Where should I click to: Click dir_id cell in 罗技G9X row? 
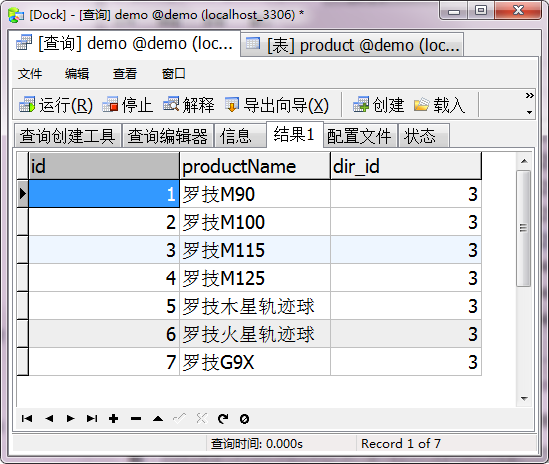click(406, 362)
